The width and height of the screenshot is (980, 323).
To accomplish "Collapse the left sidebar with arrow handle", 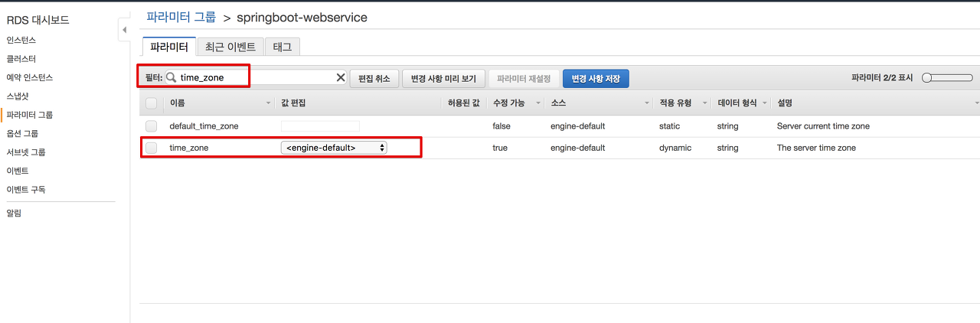I will tap(124, 31).
